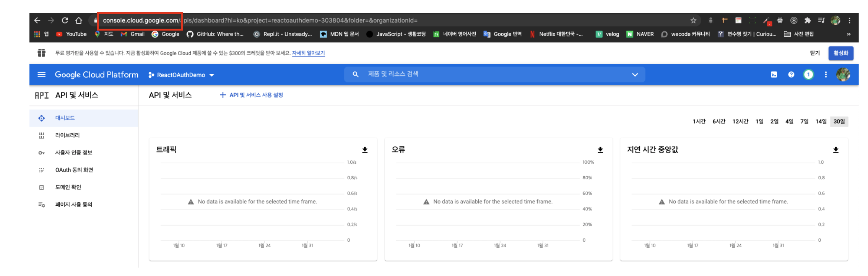The image size is (868, 276).
Task: Activate Cloud Shell terminal icon
Action: click(774, 75)
